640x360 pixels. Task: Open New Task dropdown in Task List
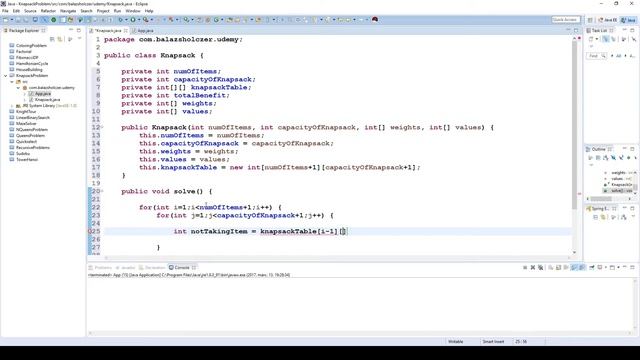click(597, 39)
